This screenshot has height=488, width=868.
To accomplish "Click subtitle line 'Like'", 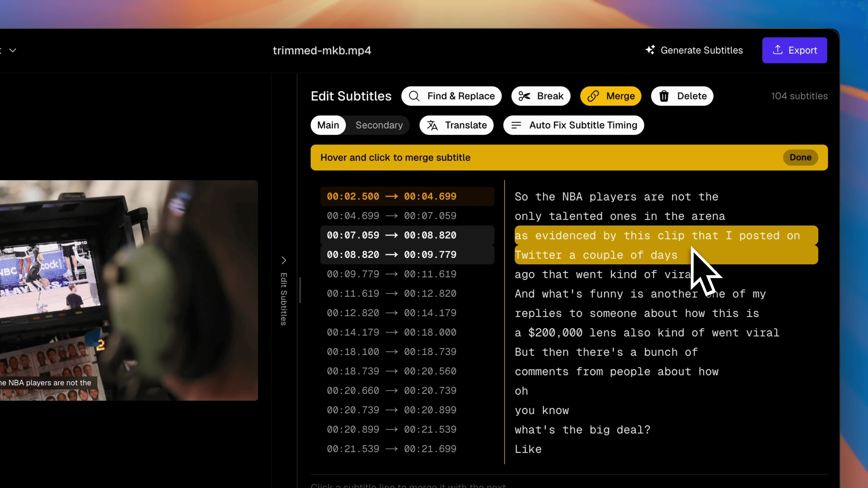I will click(x=528, y=449).
